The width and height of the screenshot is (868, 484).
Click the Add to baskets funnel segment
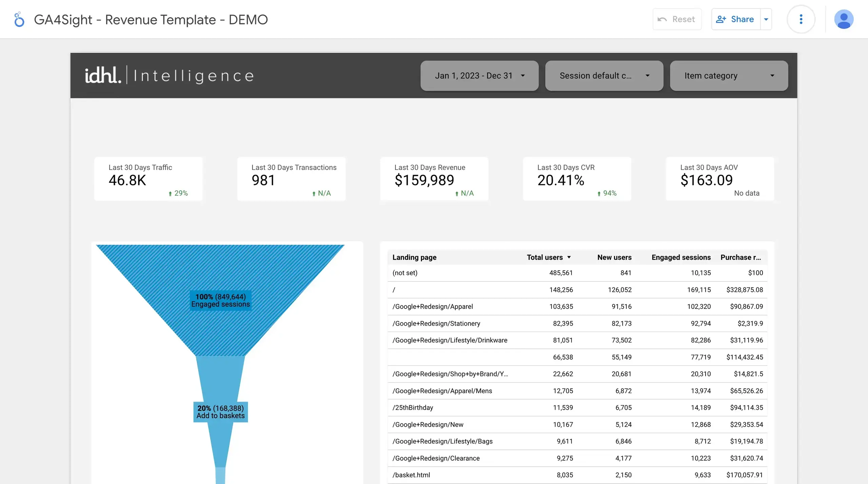tap(220, 412)
